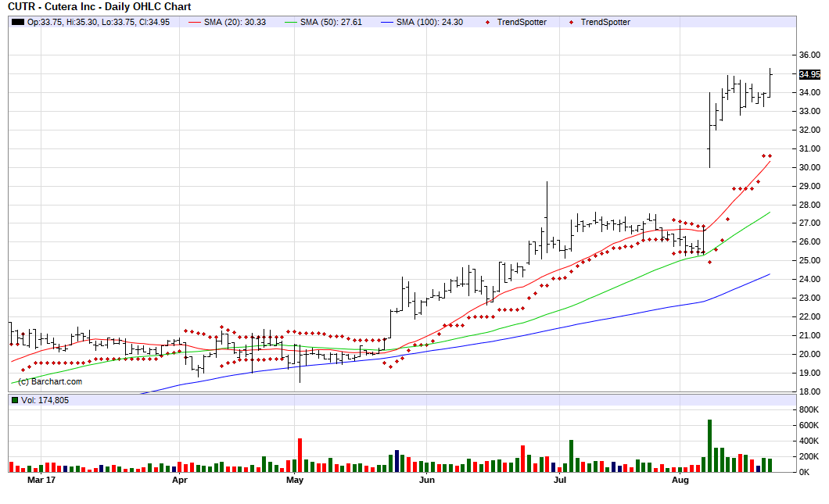Click the 33.00 price axis label
Image resolution: width=829 pixels, height=504 pixels.
click(x=809, y=112)
